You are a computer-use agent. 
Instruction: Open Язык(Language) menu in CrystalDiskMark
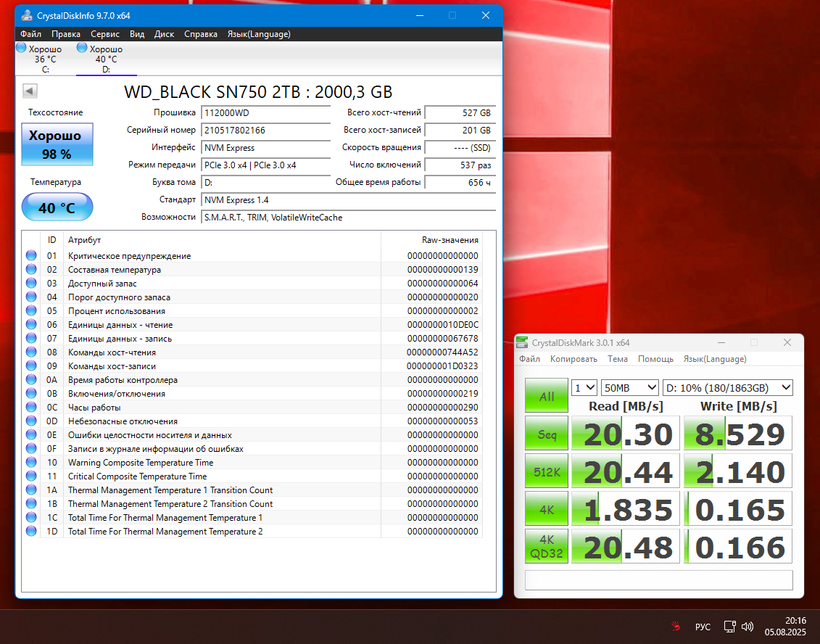click(715, 359)
